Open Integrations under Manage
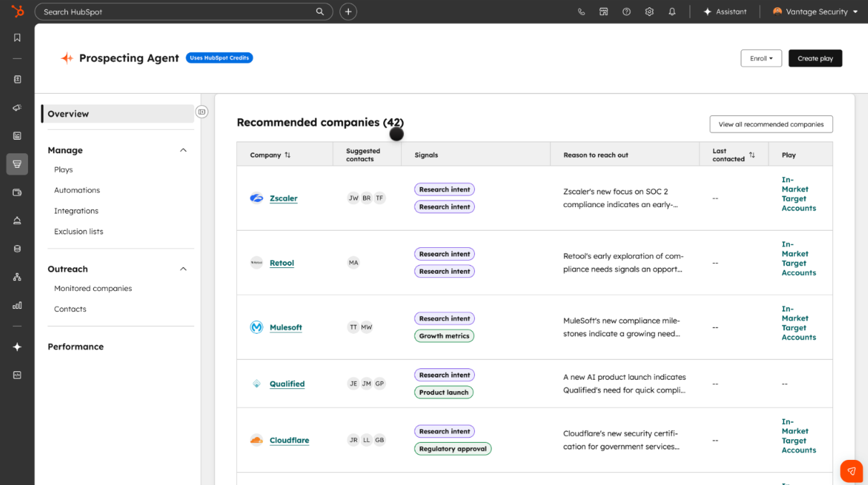 76,211
